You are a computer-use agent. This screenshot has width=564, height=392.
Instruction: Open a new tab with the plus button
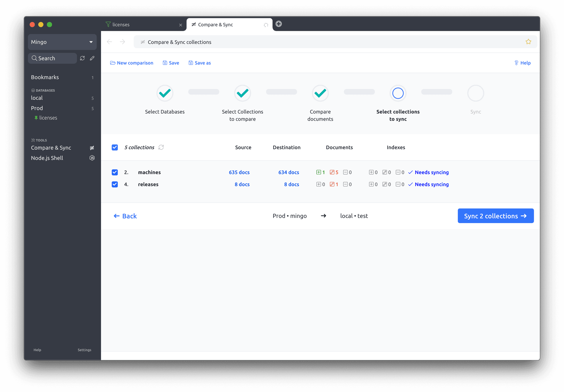pos(278,24)
